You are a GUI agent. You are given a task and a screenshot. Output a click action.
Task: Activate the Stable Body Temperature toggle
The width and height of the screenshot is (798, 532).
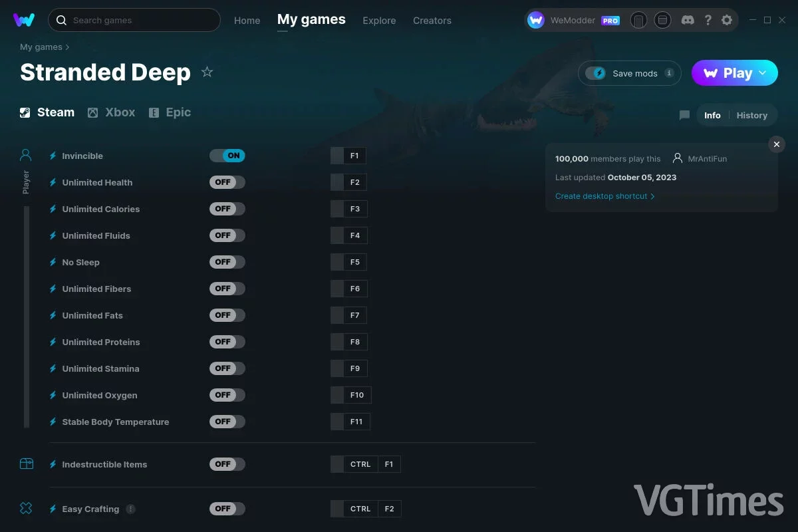click(227, 422)
